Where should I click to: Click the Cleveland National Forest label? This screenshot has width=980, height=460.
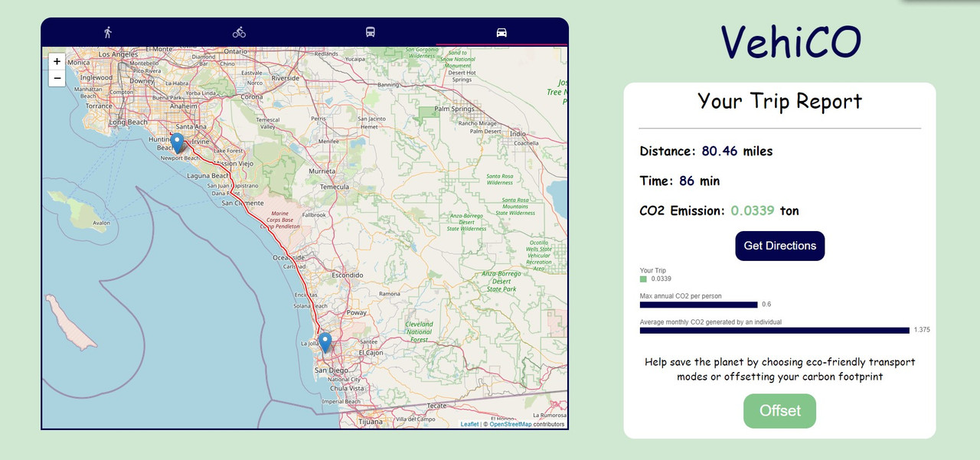[419, 331]
